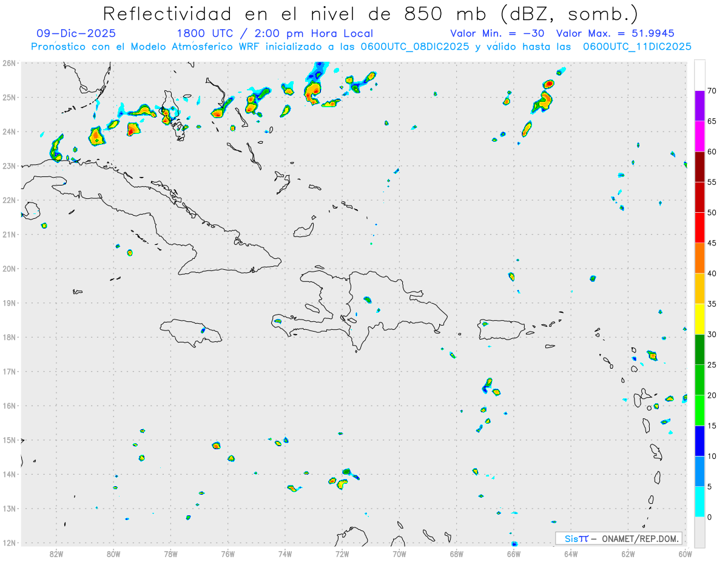
Task: Click the longitude label '74W'
Action: pos(285,554)
